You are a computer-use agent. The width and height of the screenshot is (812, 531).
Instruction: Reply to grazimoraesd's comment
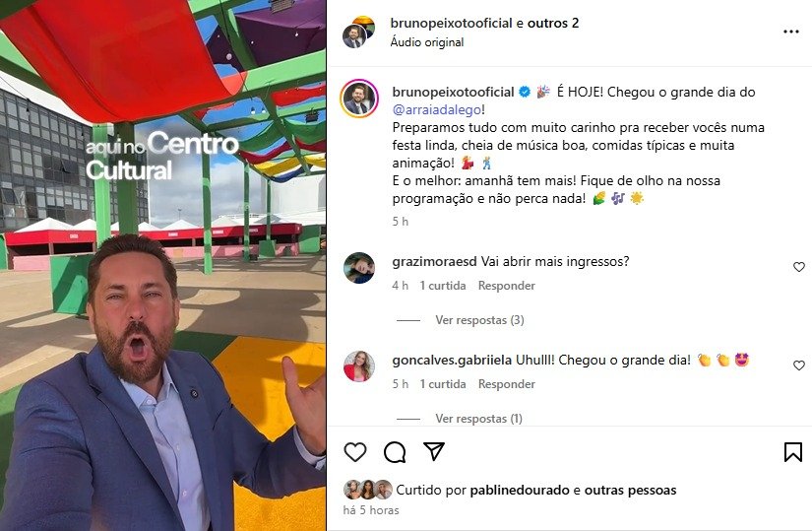[x=507, y=286]
